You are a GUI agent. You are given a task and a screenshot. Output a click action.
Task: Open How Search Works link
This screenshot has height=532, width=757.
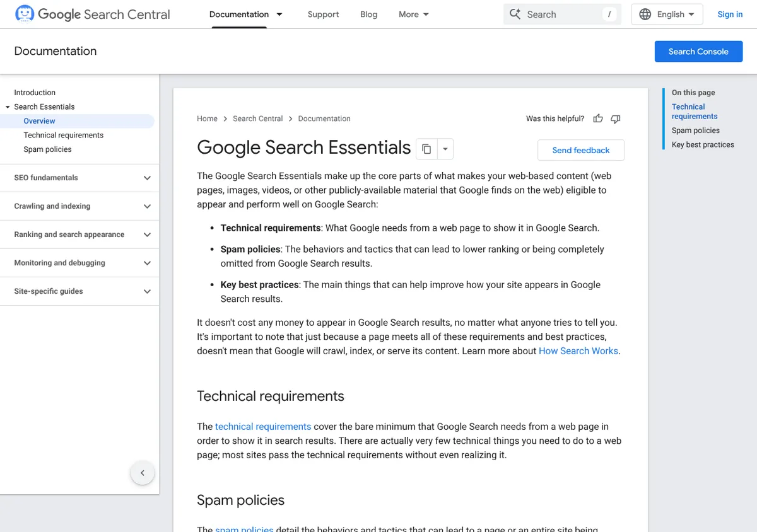578,350
